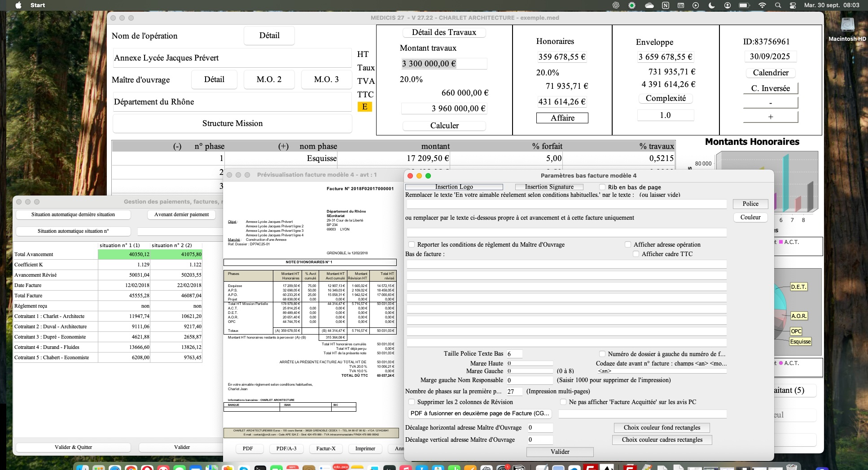This screenshot has height=470, width=868.
Task: Click the 'Taille Police Texte Bas' field
Action: (x=514, y=354)
